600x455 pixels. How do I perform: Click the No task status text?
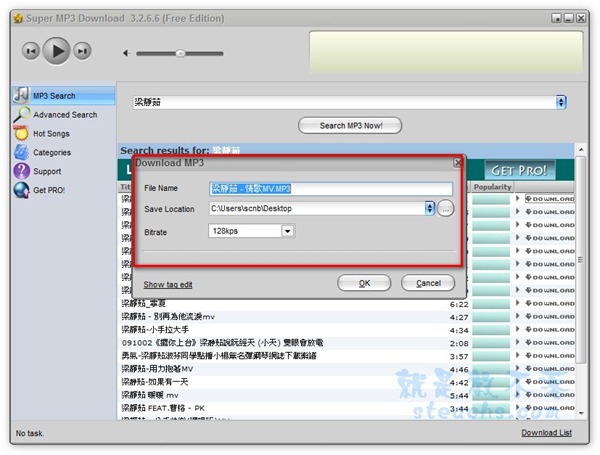coord(30,433)
